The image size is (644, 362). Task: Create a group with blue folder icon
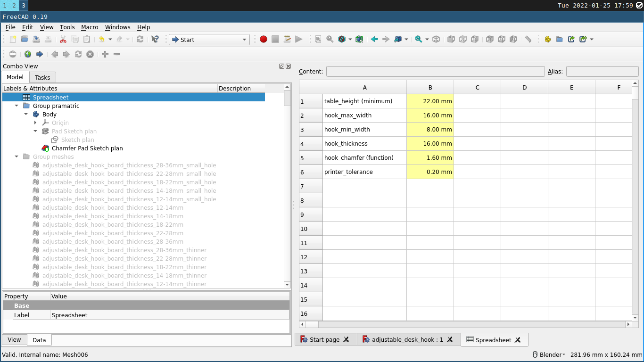[560, 40]
